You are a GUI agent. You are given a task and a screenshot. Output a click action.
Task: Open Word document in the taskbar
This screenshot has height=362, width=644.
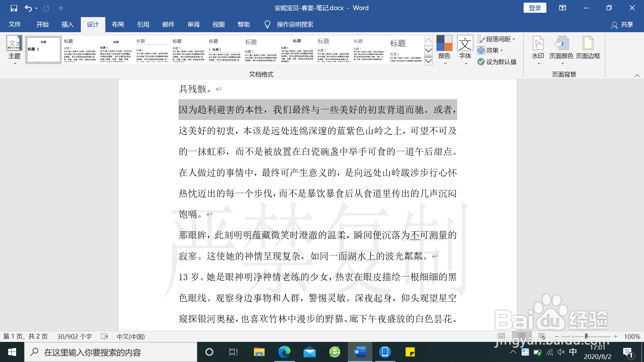(x=360, y=352)
